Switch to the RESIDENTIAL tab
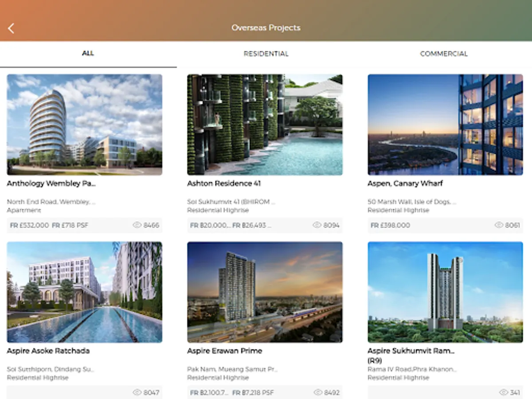532x399 pixels. 266,54
